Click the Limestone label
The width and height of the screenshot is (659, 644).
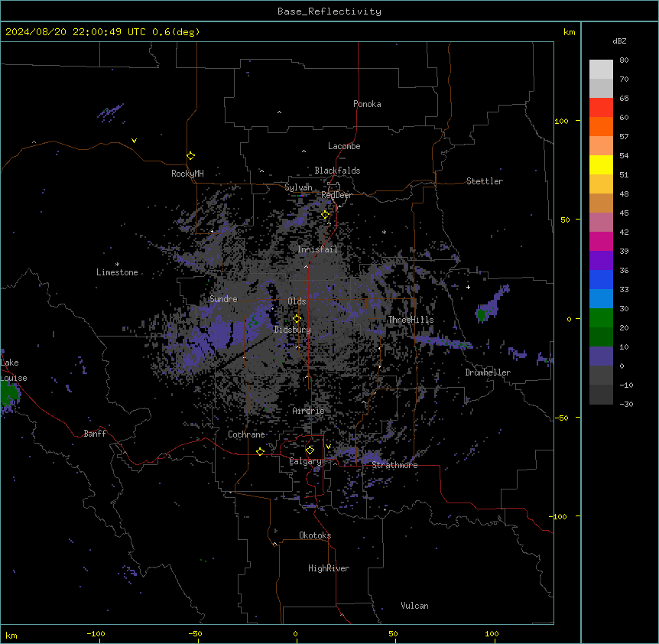click(117, 272)
